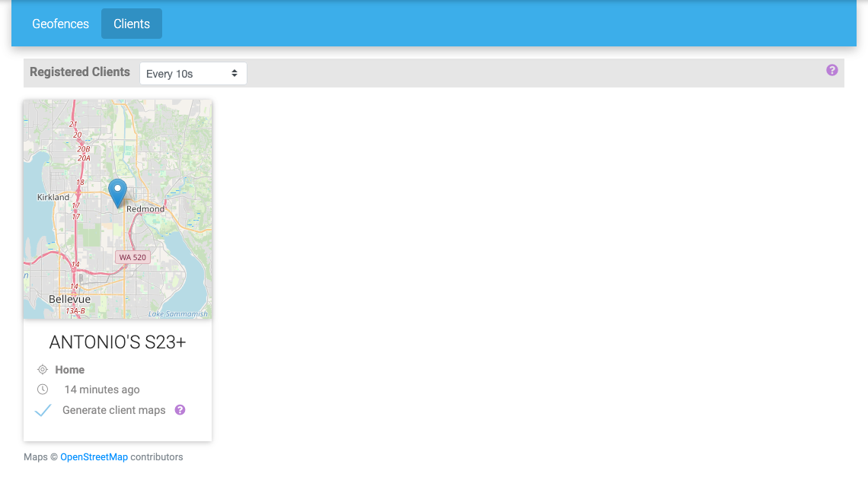868x477 pixels.
Task: Click the Kirkland label on the map
Action: point(53,197)
